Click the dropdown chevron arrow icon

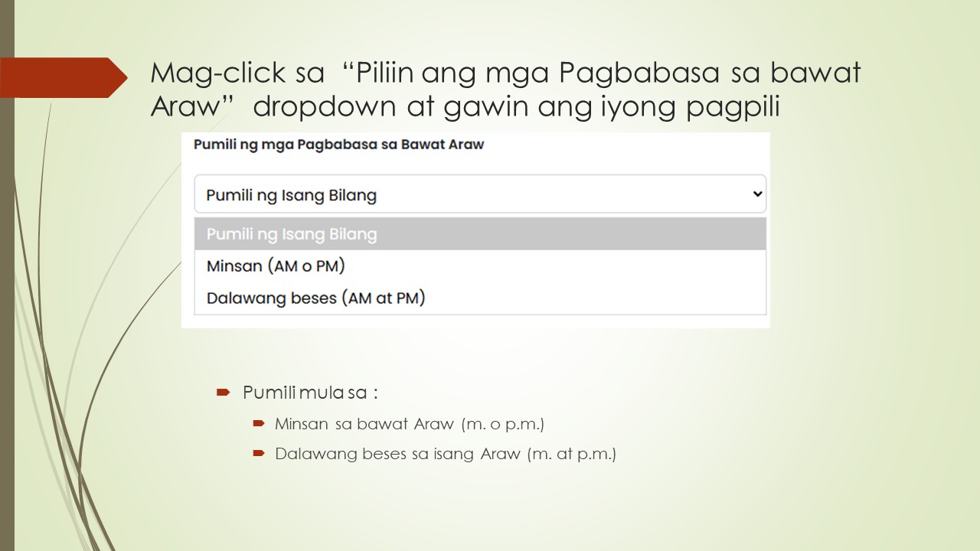[x=756, y=194]
